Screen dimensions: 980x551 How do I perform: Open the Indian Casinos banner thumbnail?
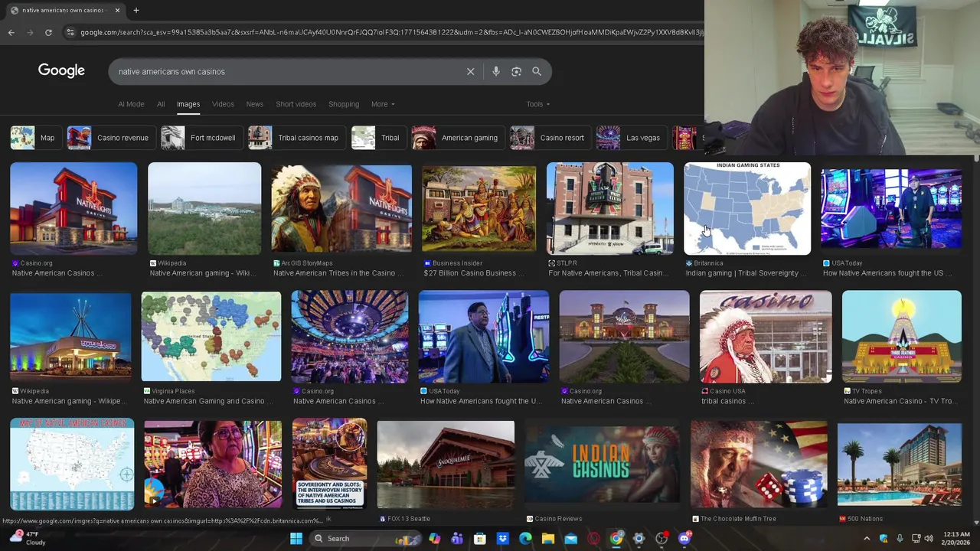602,465
